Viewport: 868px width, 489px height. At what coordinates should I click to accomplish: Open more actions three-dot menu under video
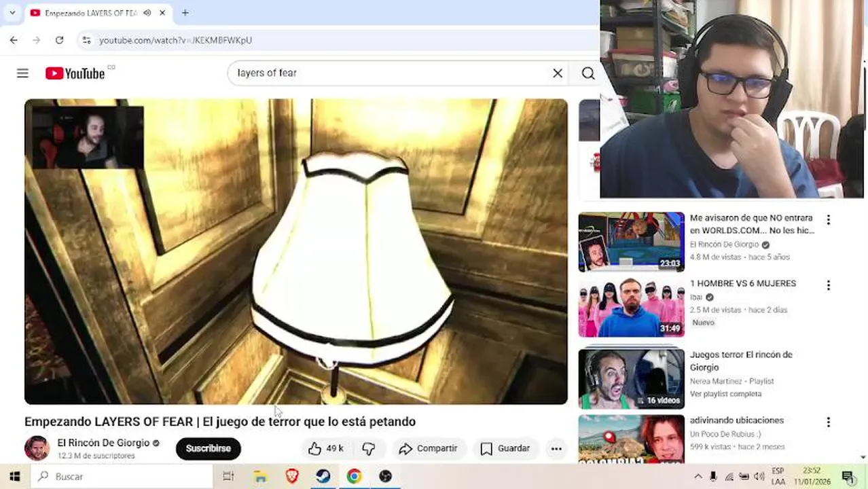click(x=556, y=448)
